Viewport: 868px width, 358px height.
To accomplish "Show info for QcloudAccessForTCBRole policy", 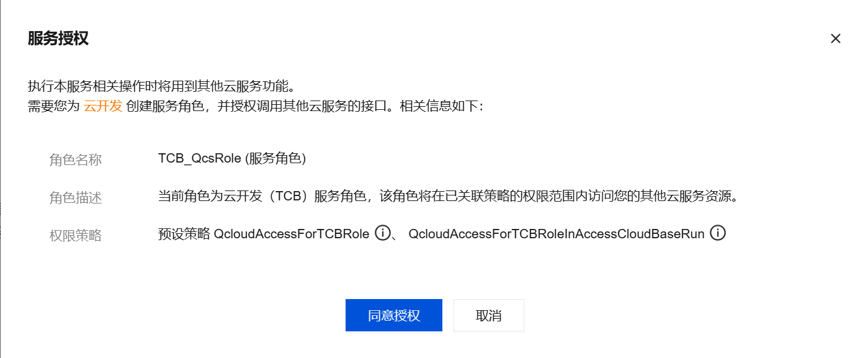I will [x=383, y=234].
